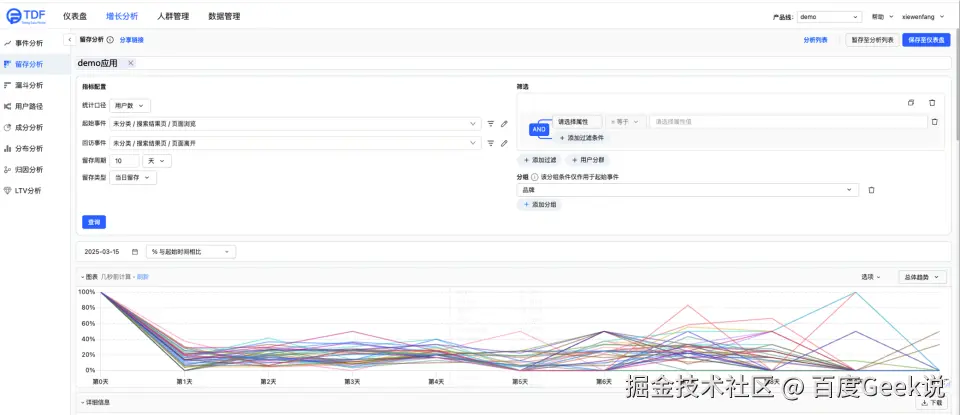
Task: Toggle the AND logic operator
Action: pyautogui.click(x=539, y=130)
